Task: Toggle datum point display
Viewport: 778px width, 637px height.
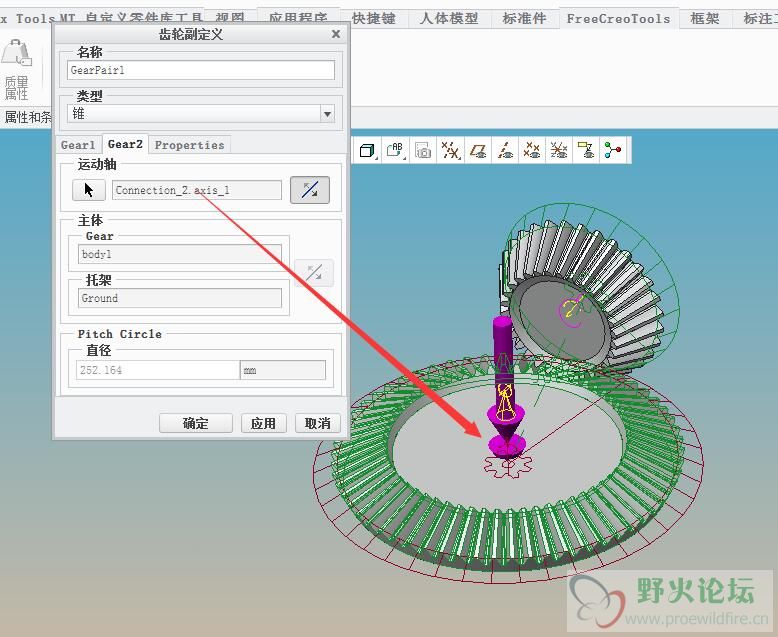Action: point(532,150)
